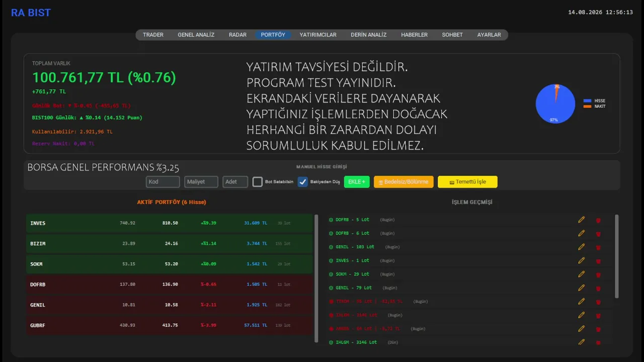
Task: Delete the INVES - 1 Lot transaction
Action: (598, 261)
